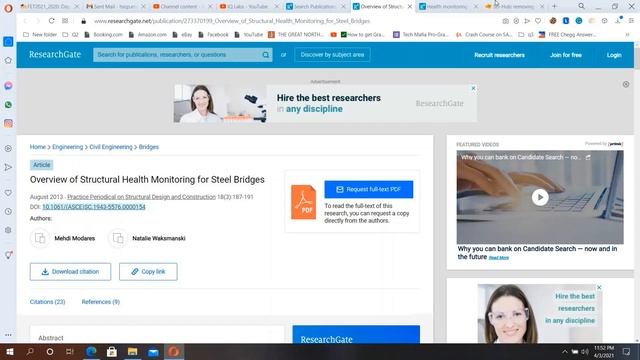The height and width of the screenshot is (360, 640).
Task: Switch to the Health monitoring browser tab
Action: [448, 7]
